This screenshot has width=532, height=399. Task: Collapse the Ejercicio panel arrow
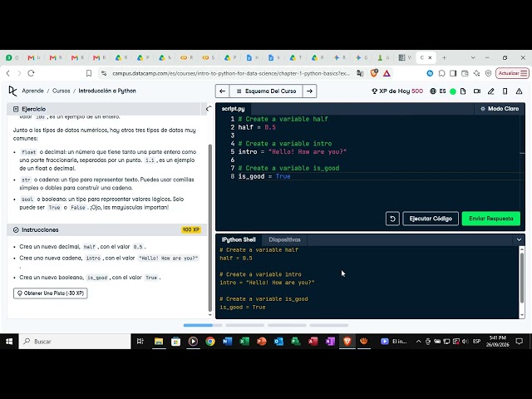click(x=209, y=109)
